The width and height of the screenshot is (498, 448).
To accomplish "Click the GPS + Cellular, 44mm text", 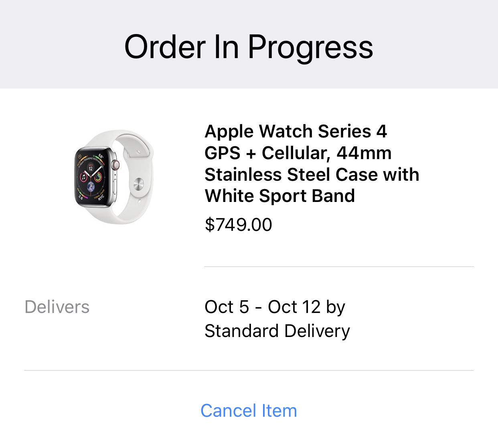I will click(298, 153).
